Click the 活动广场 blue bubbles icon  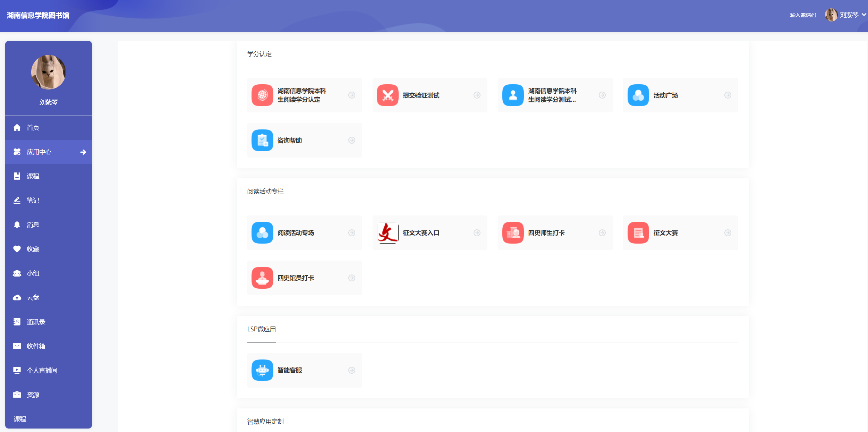[638, 95]
